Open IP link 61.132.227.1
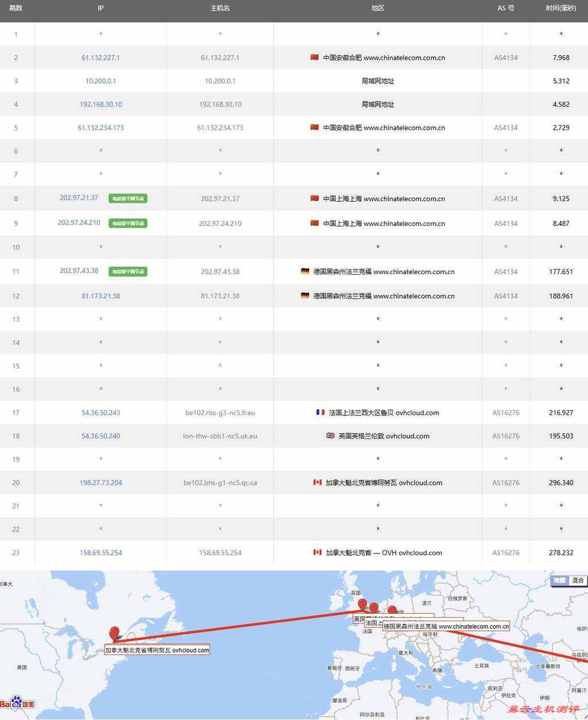The image size is (588, 720). pos(100,57)
